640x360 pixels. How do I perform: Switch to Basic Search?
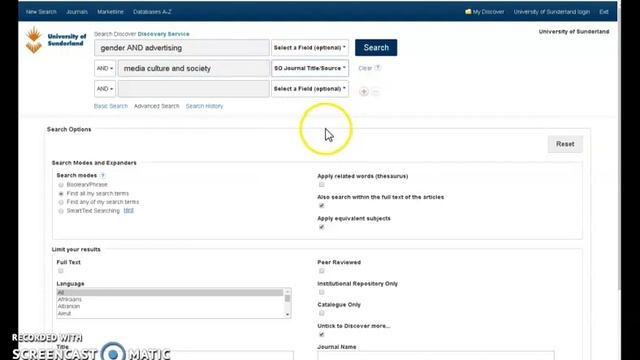[111, 106]
